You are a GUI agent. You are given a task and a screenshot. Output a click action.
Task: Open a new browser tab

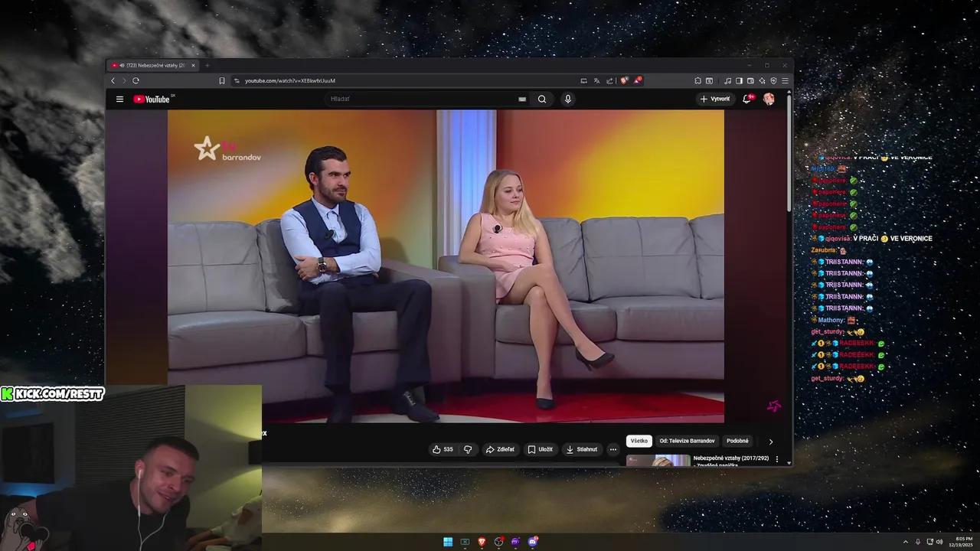point(207,65)
